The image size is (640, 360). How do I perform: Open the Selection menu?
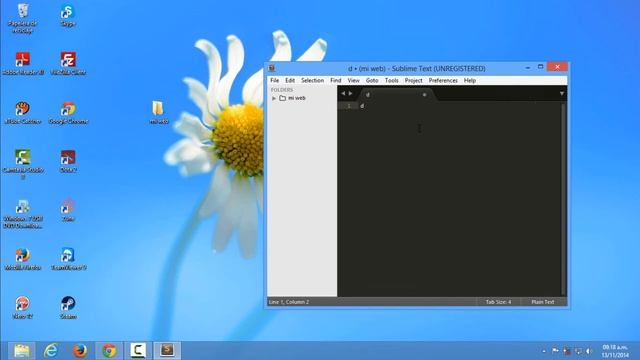click(312, 80)
